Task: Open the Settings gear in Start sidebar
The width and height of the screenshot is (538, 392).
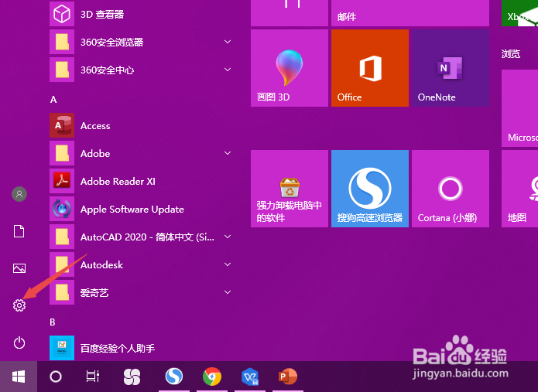Action: [19, 305]
